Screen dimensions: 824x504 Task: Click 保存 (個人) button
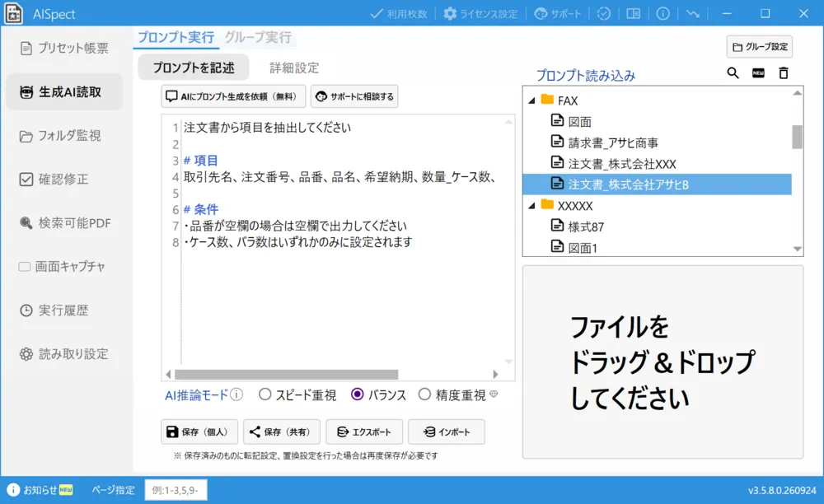pyautogui.click(x=199, y=432)
